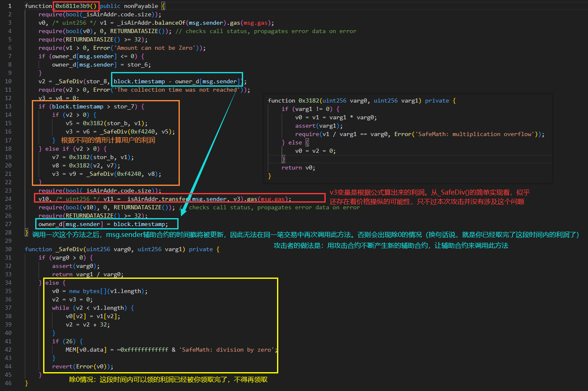This screenshot has width=588, height=391.
Task: Click '_isAirAddr.balanceOf' call on line 3
Action: (x=151, y=23)
